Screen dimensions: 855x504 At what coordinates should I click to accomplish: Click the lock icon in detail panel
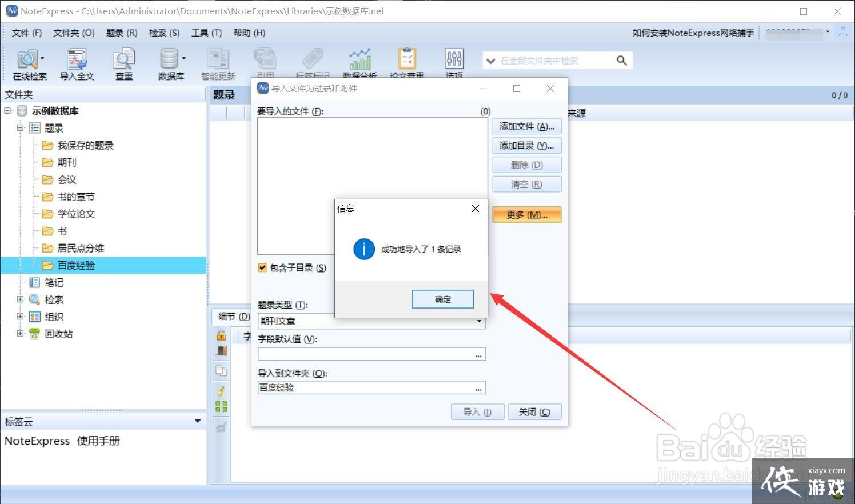(221, 335)
